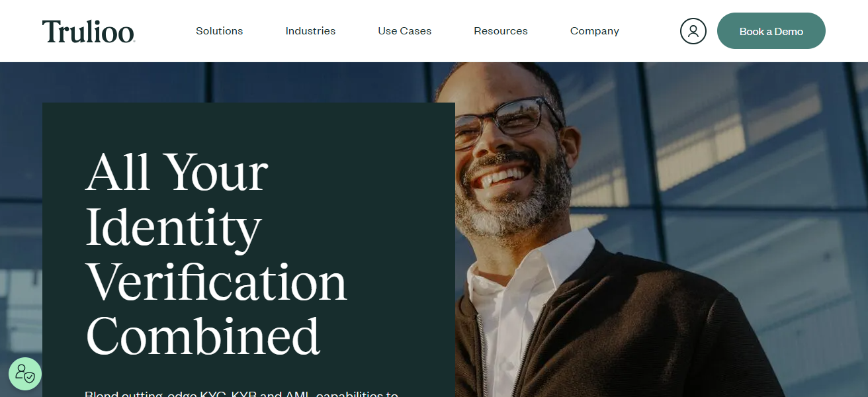
Task: Open the privacy consent badge icon
Action: (x=25, y=374)
